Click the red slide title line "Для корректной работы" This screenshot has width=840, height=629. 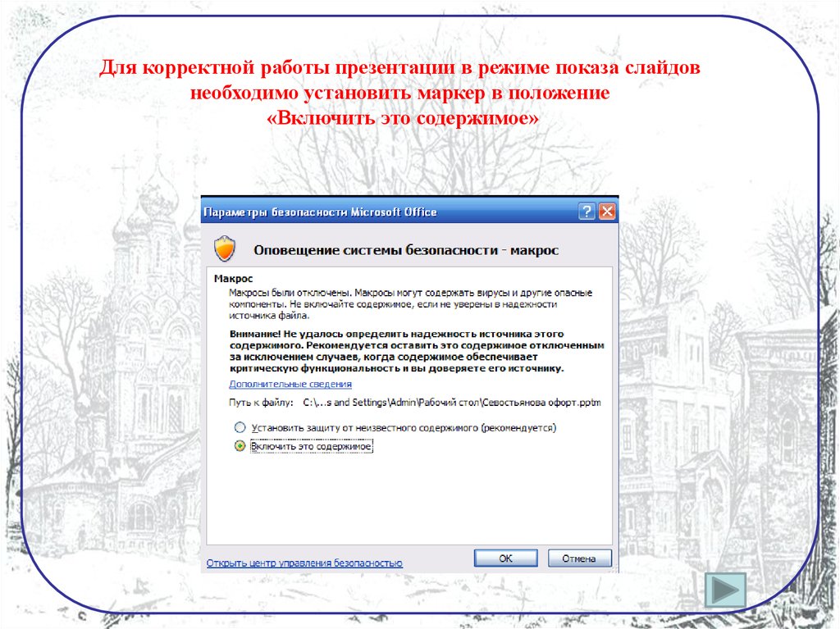400,68
